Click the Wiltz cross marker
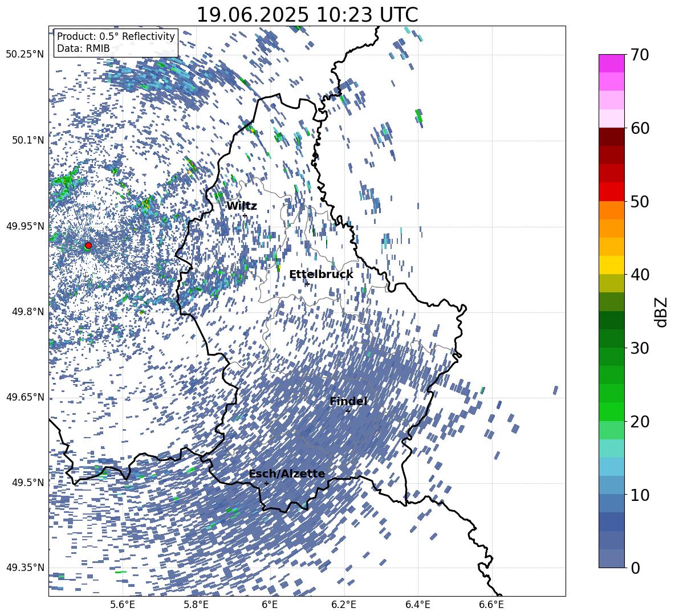The width and height of the screenshot is (675, 616). point(245,215)
